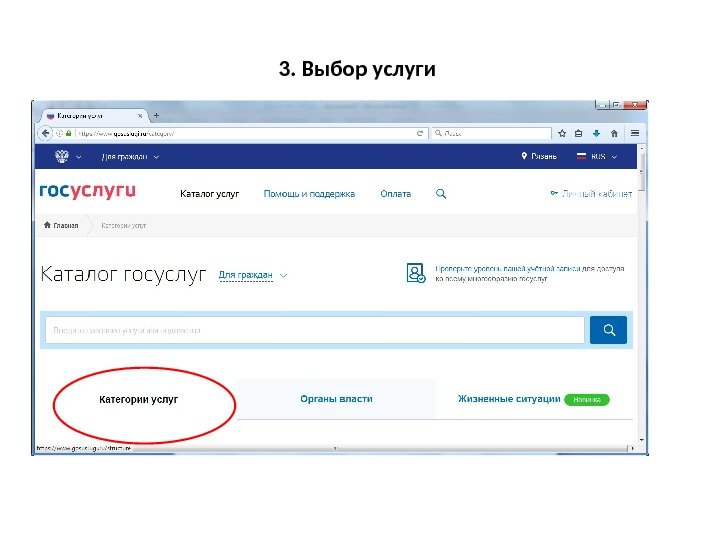This screenshot has width=720, height=540.
Task: Open the downloads arrow icon
Action: click(x=596, y=133)
